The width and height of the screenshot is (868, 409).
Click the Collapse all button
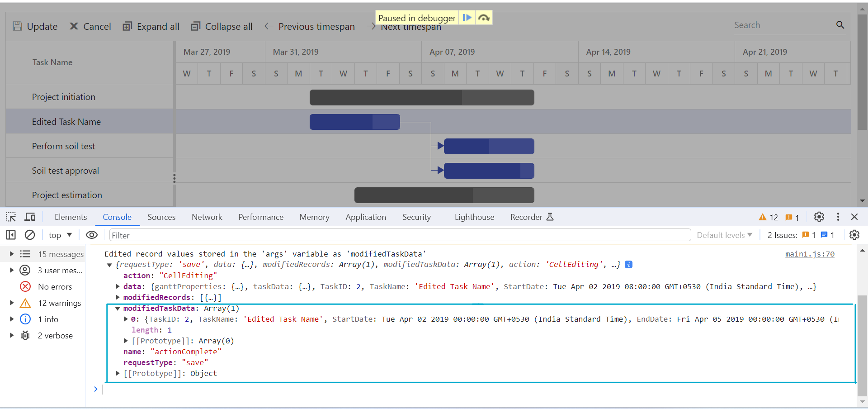pyautogui.click(x=222, y=26)
